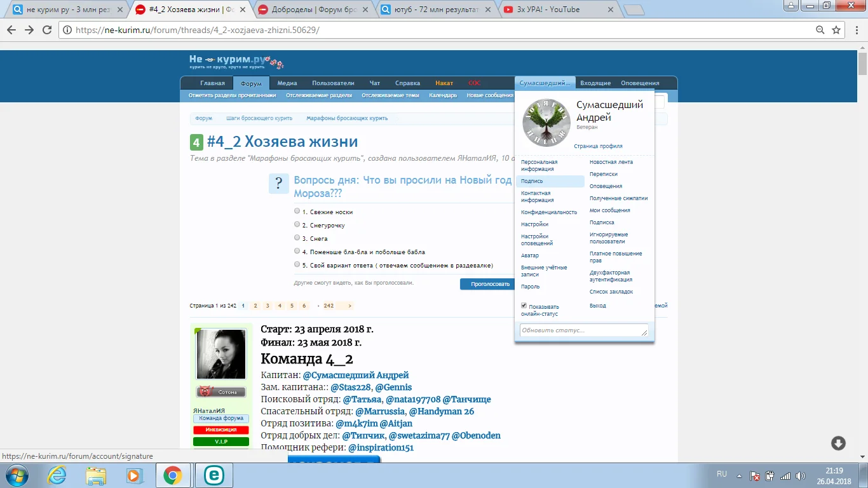Click ЯНаталИЯ user avatar photo
Image resolution: width=868 pixels, height=488 pixels.
[220, 354]
